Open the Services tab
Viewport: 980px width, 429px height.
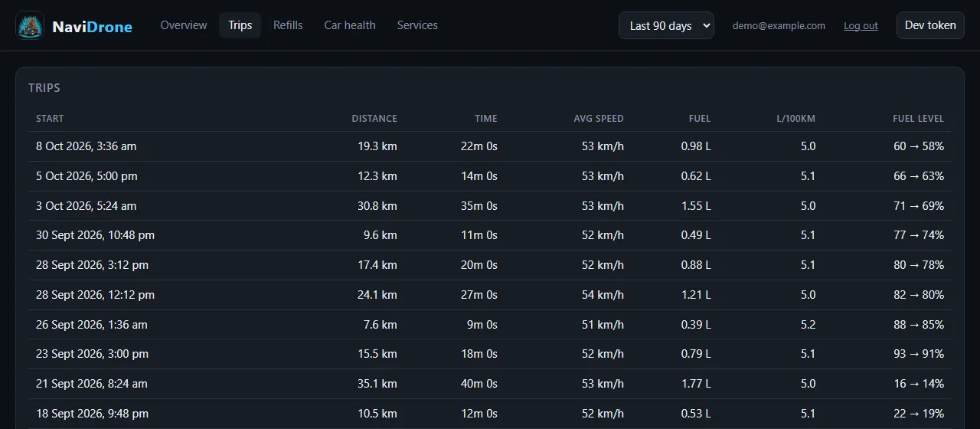pos(417,25)
